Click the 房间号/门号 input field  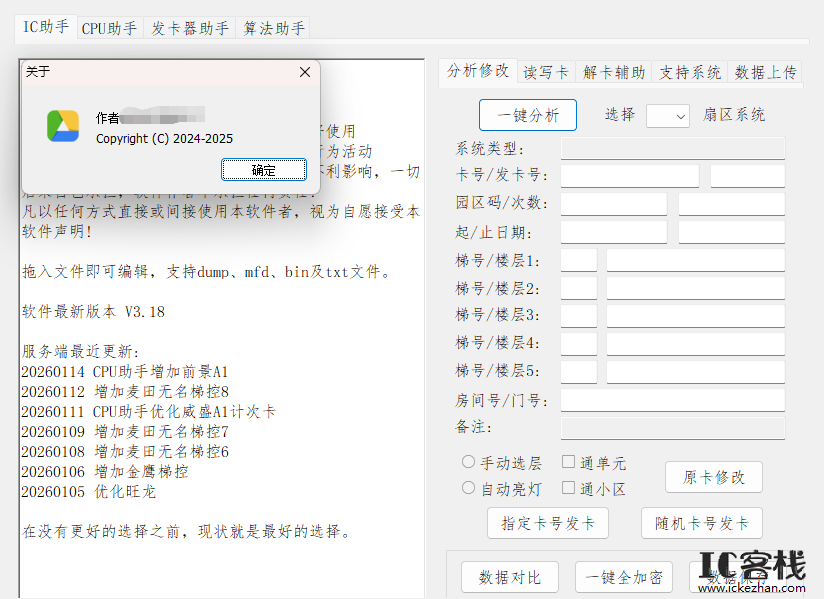tap(672, 400)
